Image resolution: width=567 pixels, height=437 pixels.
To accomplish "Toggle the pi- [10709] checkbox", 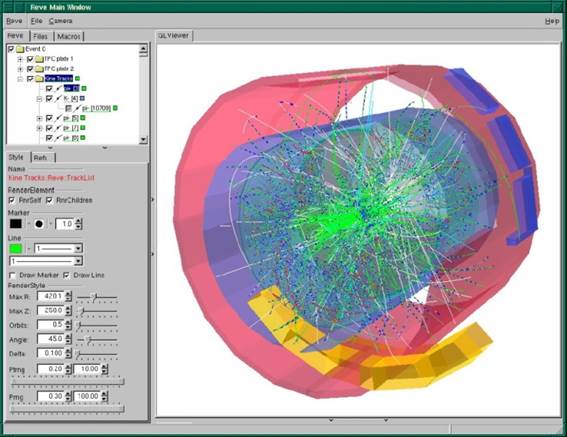I will (x=68, y=108).
